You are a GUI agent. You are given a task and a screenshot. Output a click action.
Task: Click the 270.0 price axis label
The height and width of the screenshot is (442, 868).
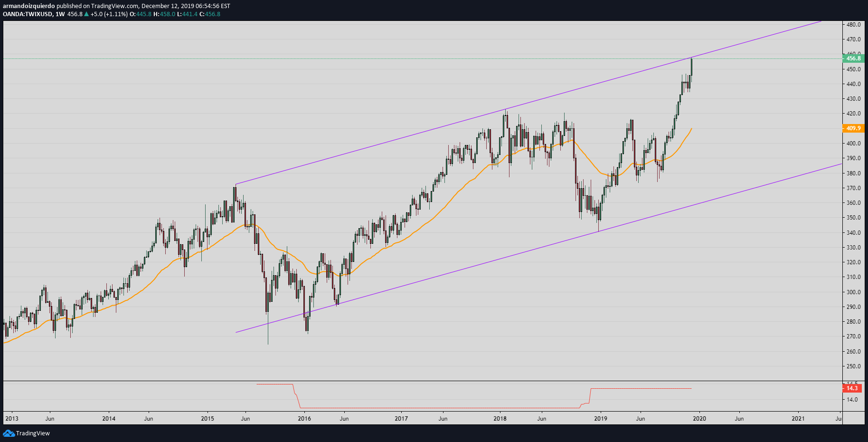[x=853, y=336]
